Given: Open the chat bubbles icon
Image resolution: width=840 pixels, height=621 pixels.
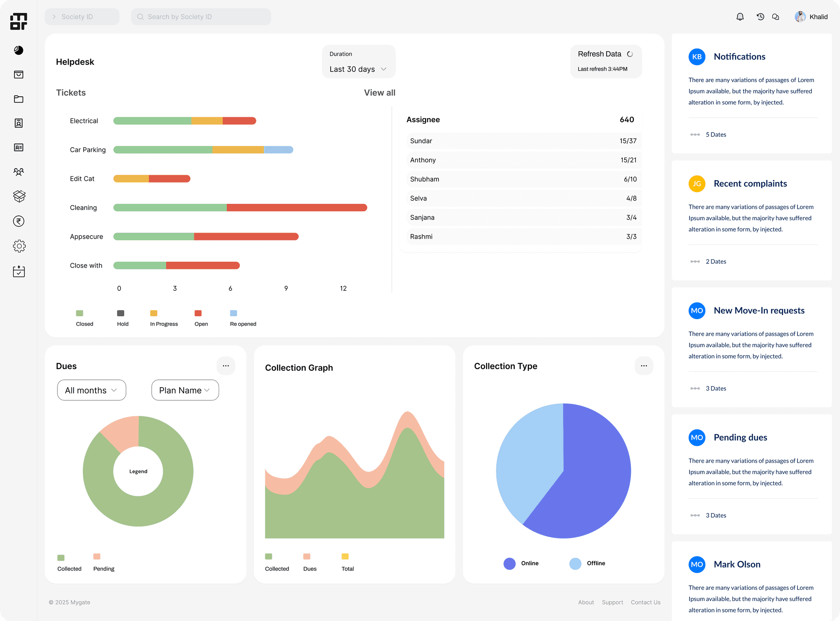Looking at the screenshot, I should [776, 17].
